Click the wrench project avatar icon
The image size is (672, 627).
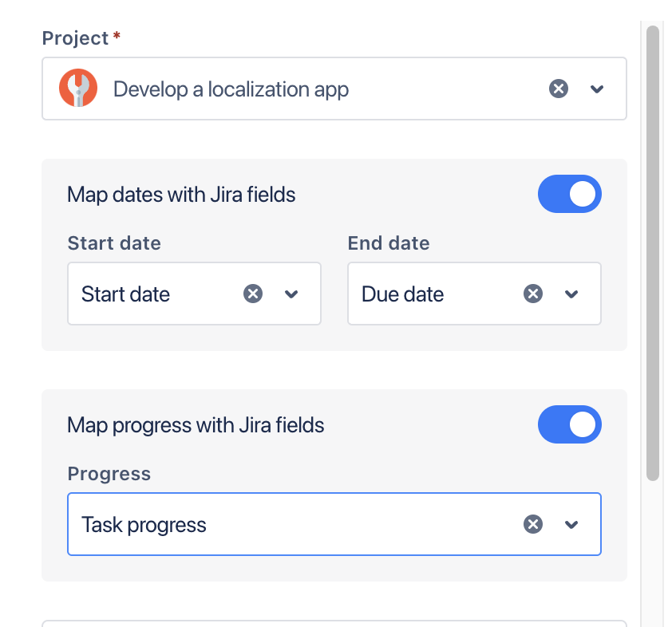[x=78, y=89]
